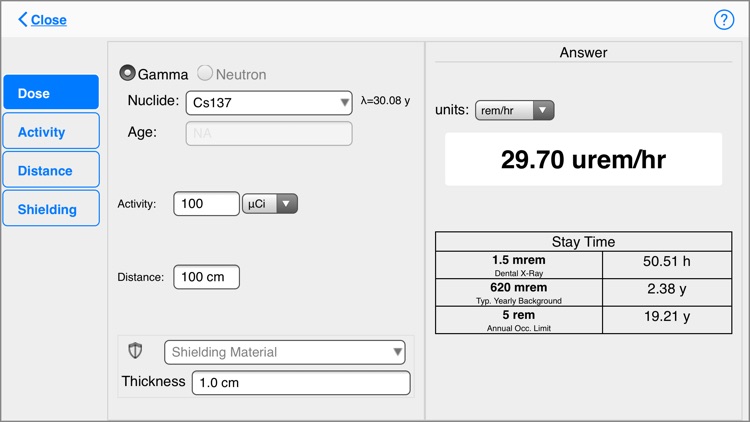750x422 pixels.
Task: Select the Gamma radio button
Action: coord(127,73)
